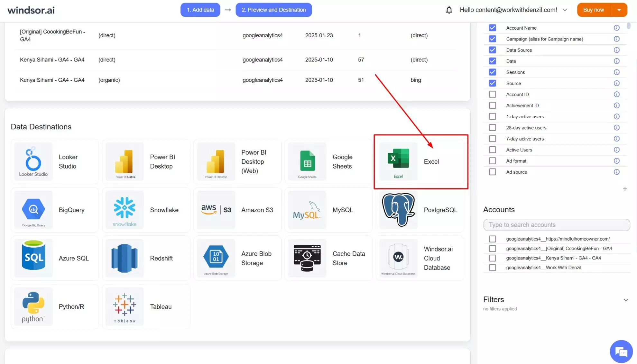Click the (organic) campaign cell
637x364 pixels.
coord(109,80)
